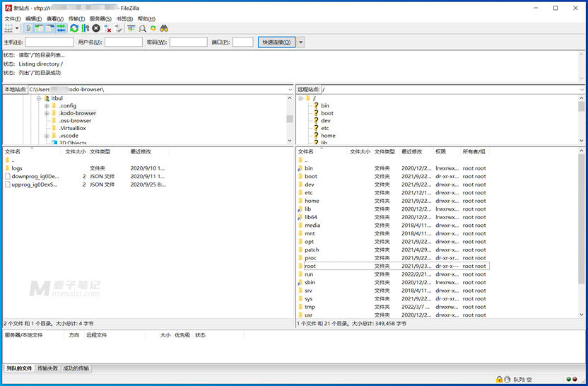Toggle remote directory tree display
Screen dimensions: 588x386
(x=50, y=28)
